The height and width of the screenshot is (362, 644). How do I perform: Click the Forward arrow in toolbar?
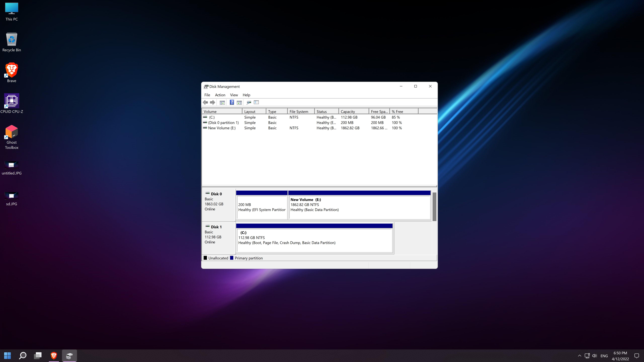(x=212, y=102)
